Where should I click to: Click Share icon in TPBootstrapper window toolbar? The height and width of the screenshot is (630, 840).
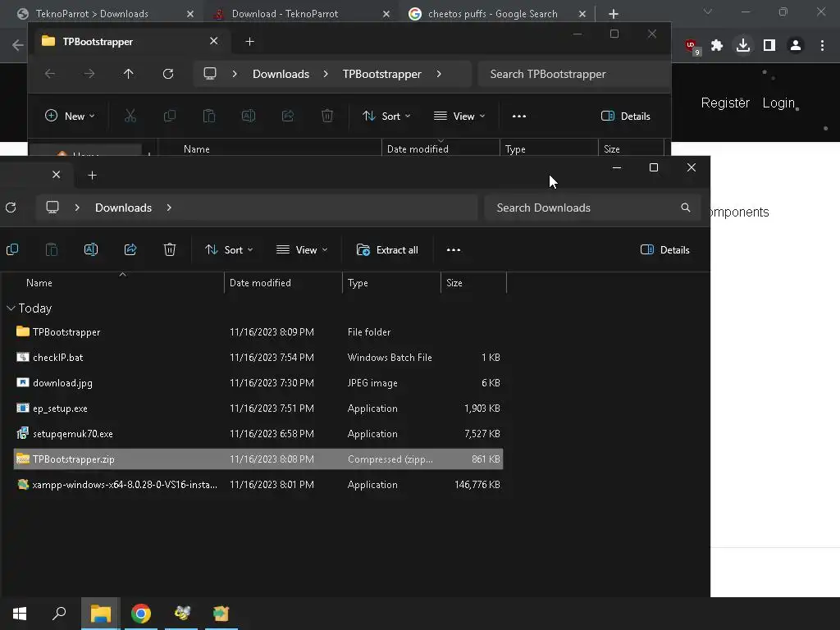click(x=288, y=116)
